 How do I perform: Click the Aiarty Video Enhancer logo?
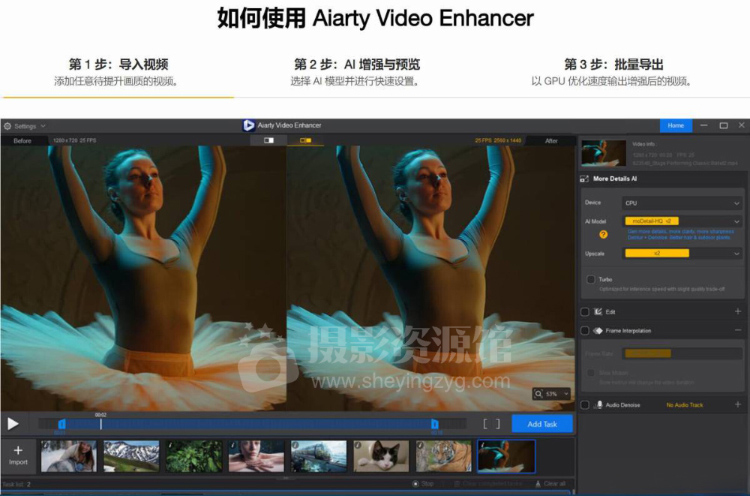coord(248,126)
